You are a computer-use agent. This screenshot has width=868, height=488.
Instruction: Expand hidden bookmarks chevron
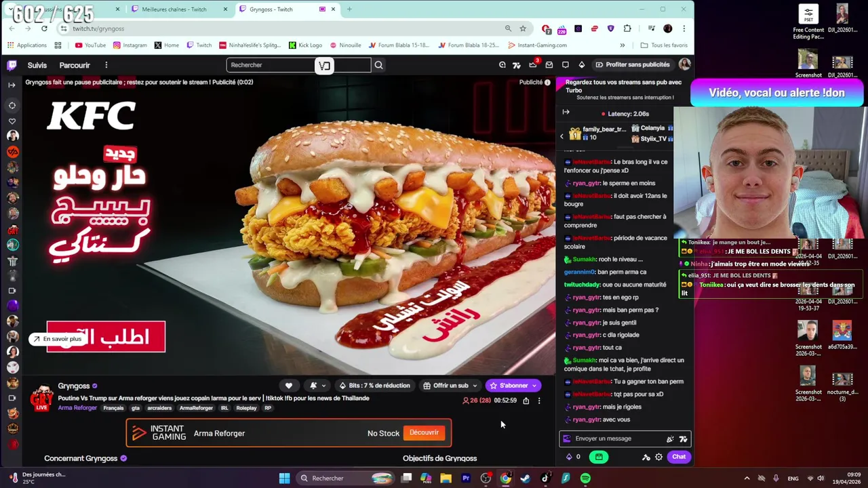click(622, 45)
